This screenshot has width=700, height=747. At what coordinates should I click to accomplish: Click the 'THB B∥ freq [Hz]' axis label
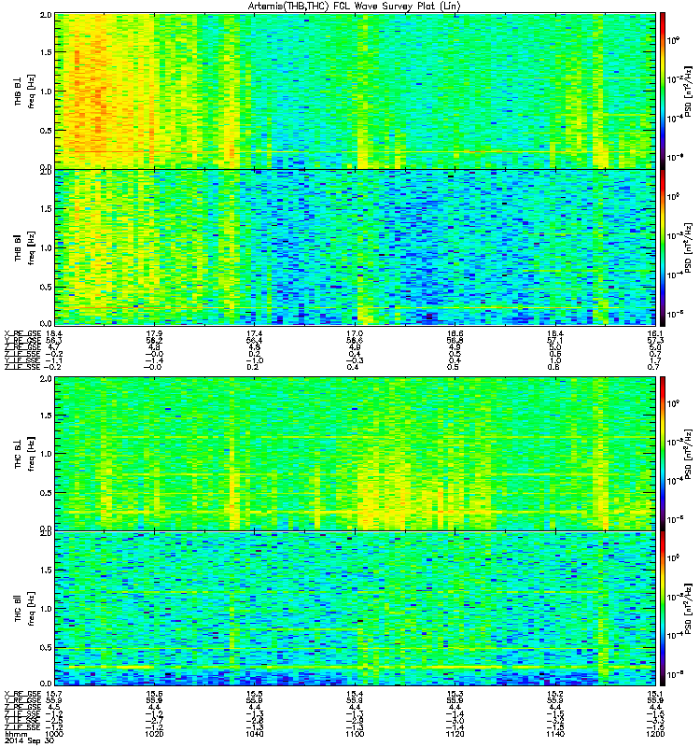[x=25, y=247]
